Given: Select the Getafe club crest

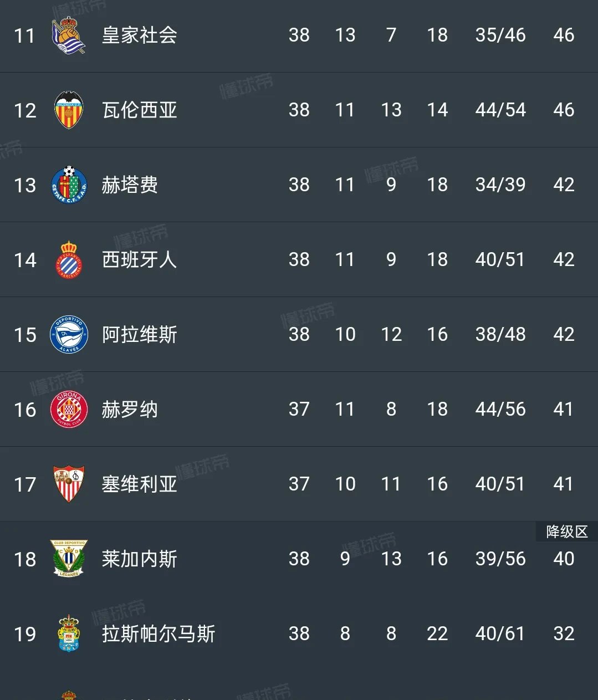Looking at the screenshot, I should 69,185.
